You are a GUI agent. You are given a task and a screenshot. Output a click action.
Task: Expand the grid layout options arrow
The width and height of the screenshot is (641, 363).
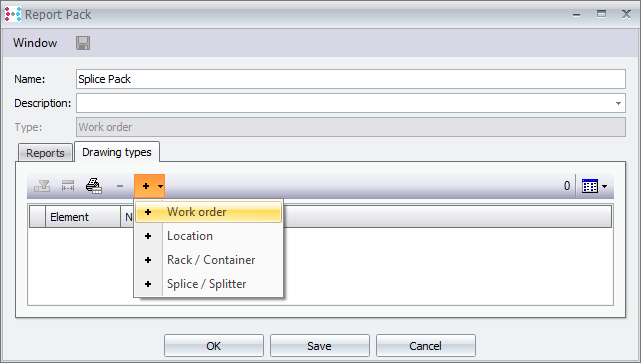pos(605,187)
